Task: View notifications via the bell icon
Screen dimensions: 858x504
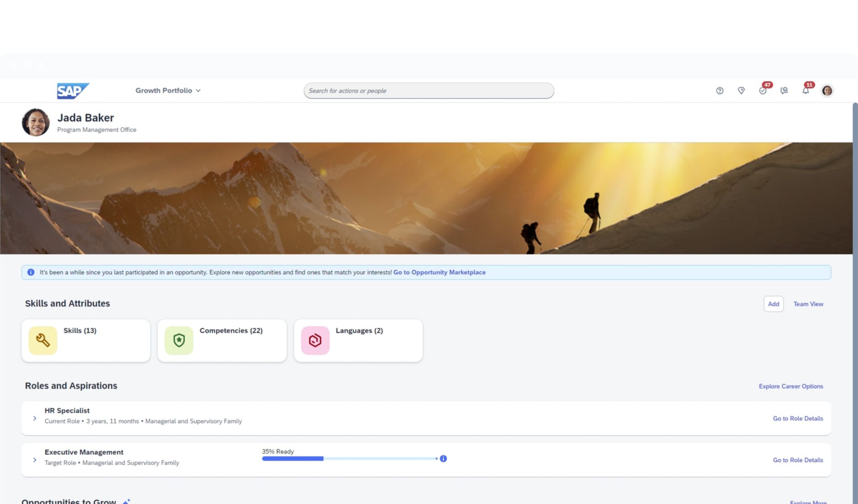Action: click(x=806, y=91)
